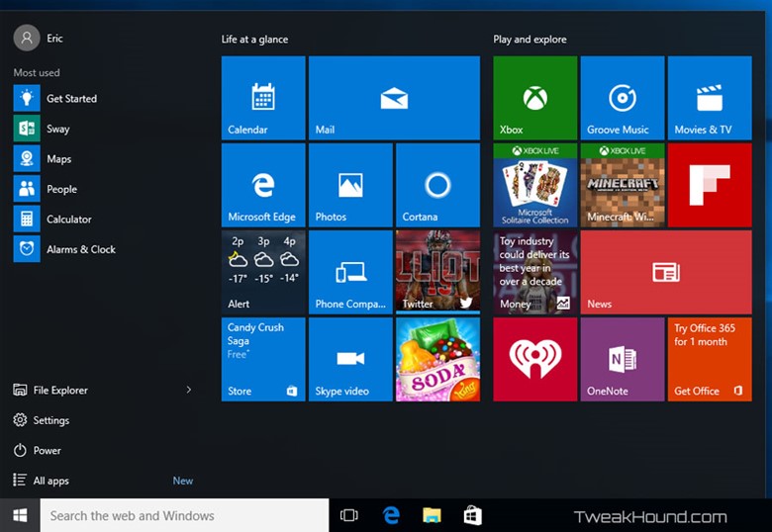Open Task View from taskbar
Image resolution: width=772 pixels, height=532 pixels.
pos(349,515)
